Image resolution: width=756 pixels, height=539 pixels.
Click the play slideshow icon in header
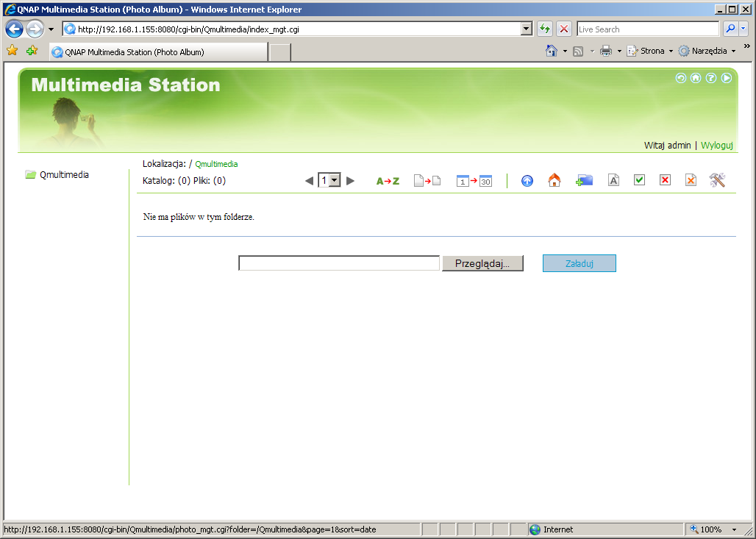pos(727,78)
